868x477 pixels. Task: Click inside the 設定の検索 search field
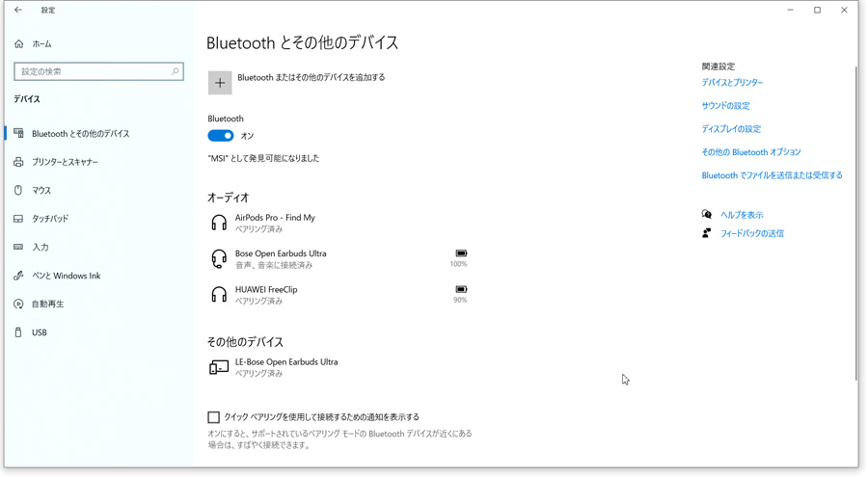(98, 71)
